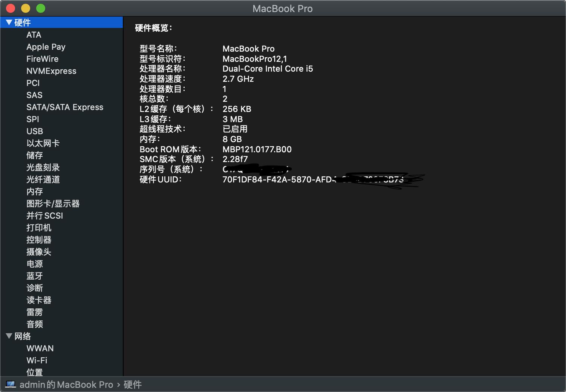Select Wi-Fi under 网络

37,360
